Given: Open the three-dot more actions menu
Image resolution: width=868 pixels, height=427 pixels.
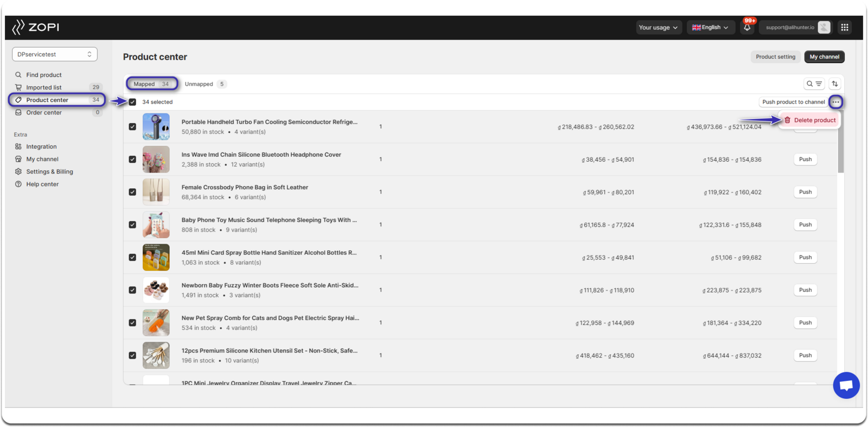Looking at the screenshot, I should click(836, 102).
